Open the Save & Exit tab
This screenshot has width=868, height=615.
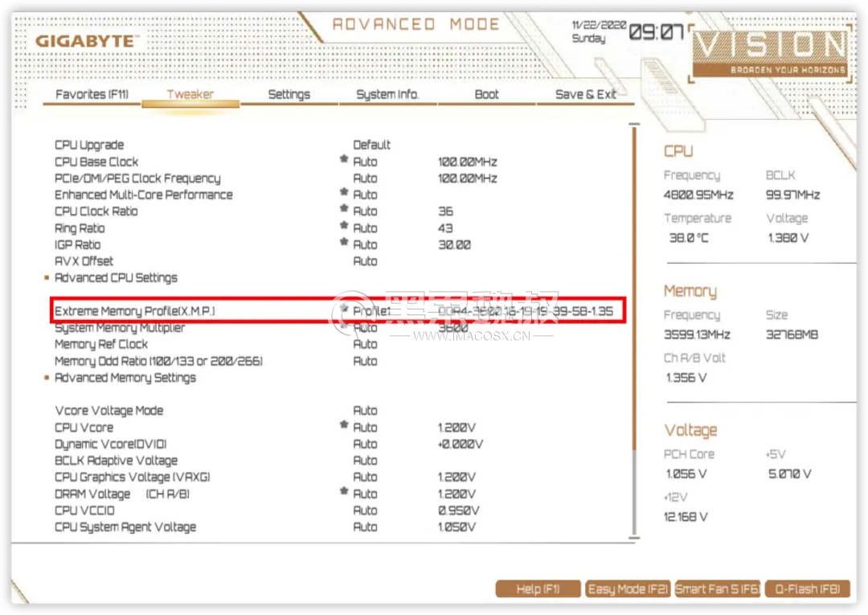[x=586, y=95]
